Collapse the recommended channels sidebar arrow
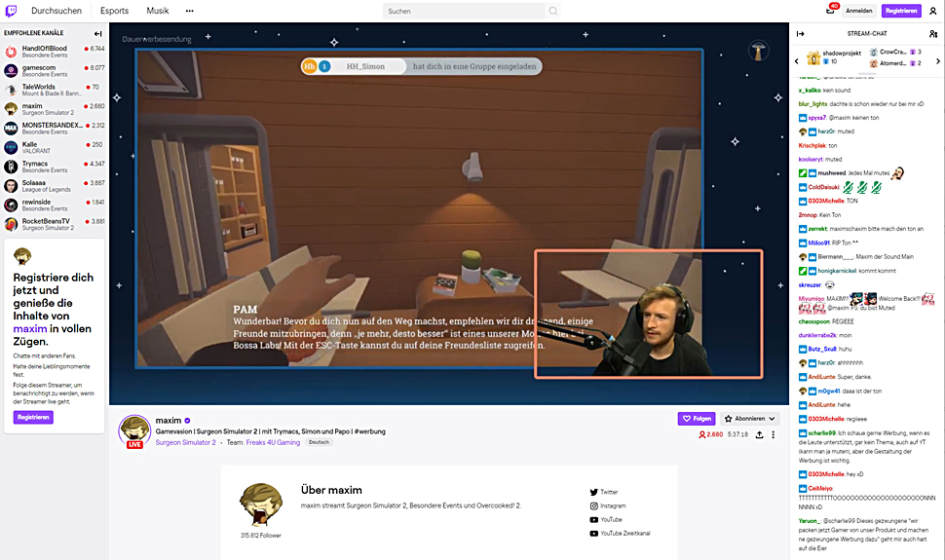This screenshot has width=945, height=560. click(97, 34)
